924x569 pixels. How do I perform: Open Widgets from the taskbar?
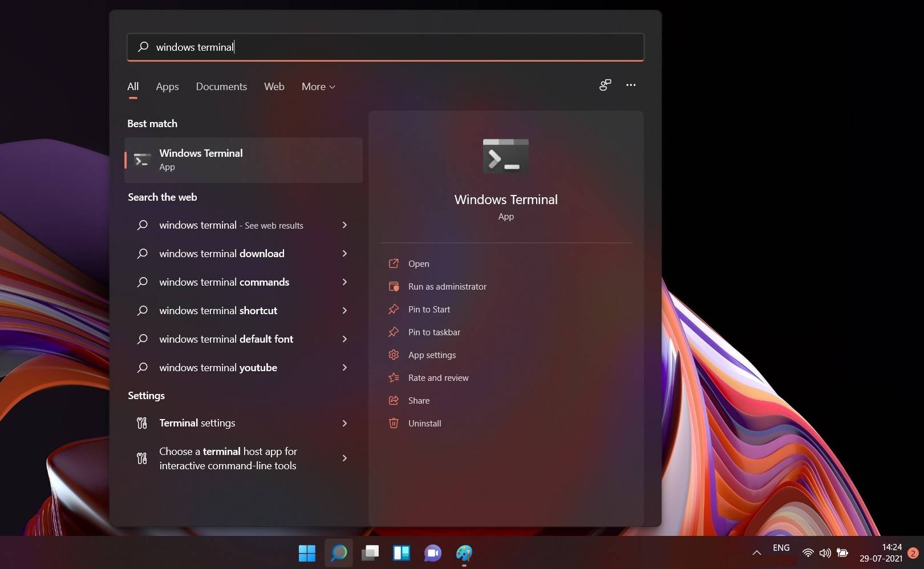[x=402, y=553]
